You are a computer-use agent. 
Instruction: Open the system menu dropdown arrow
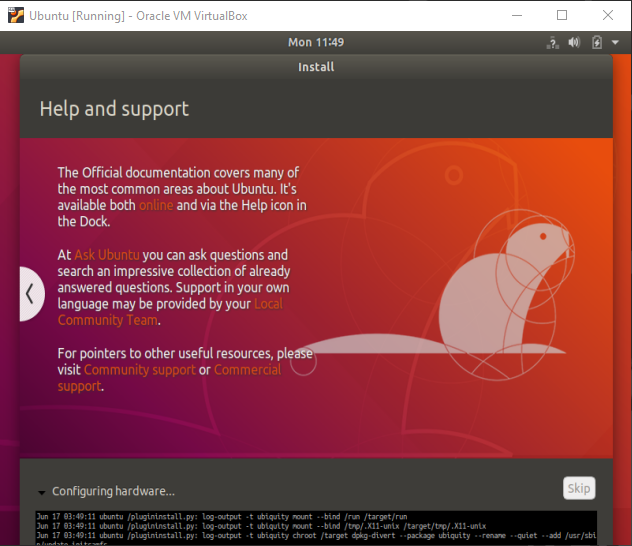coord(615,42)
